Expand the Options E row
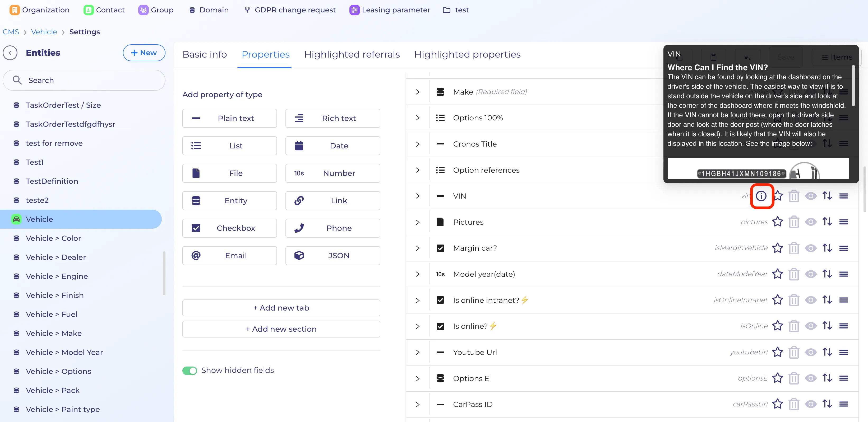 click(x=418, y=378)
